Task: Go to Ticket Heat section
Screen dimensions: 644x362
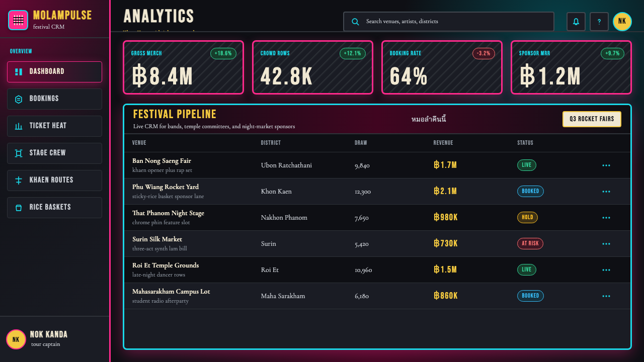Action: click(54, 126)
